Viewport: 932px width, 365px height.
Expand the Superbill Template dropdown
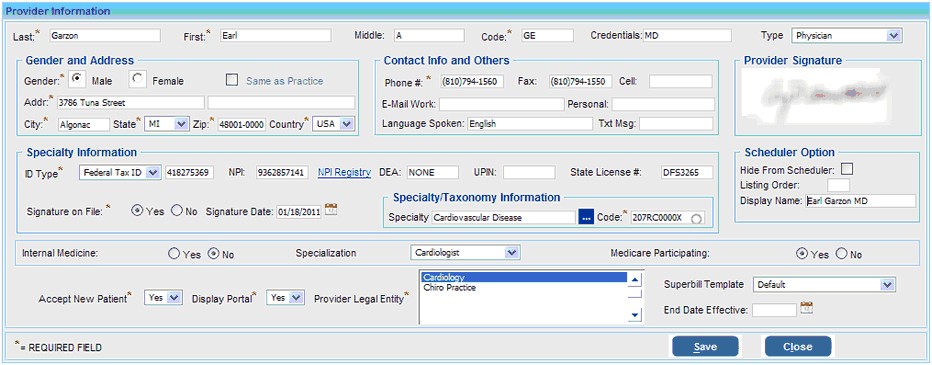[824, 284]
